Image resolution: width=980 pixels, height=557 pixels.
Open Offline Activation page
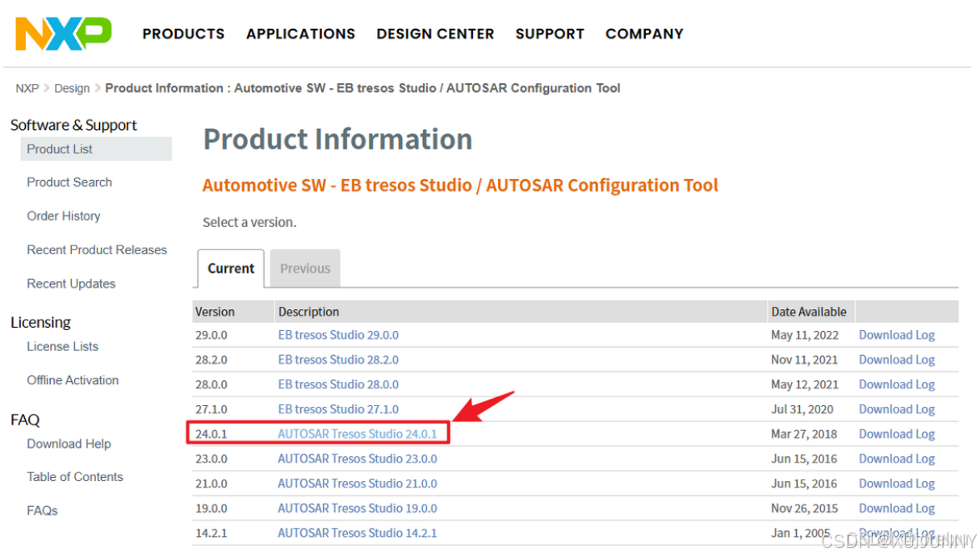pos(73,380)
